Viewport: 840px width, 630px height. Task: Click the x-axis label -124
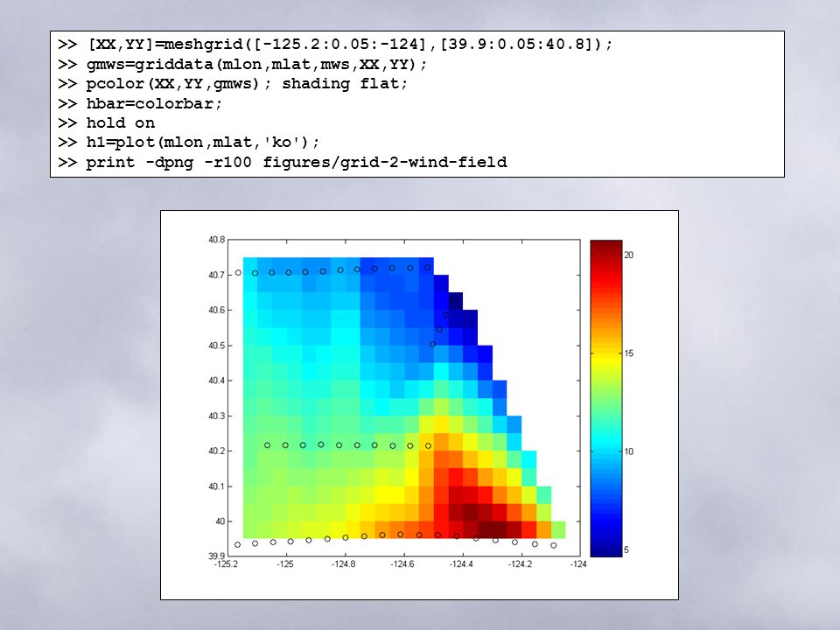(x=578, y=564)
